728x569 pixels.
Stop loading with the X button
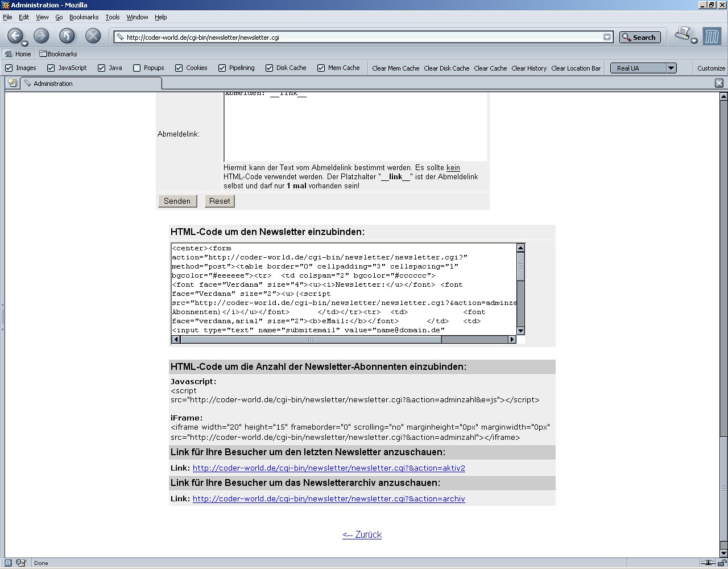(93, 36)
